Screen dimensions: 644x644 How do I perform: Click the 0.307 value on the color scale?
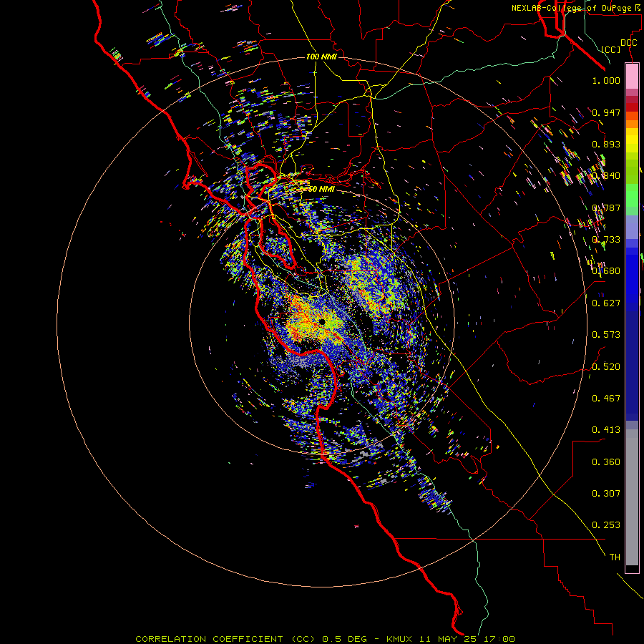pyautogui.click(x=606, y=494)
